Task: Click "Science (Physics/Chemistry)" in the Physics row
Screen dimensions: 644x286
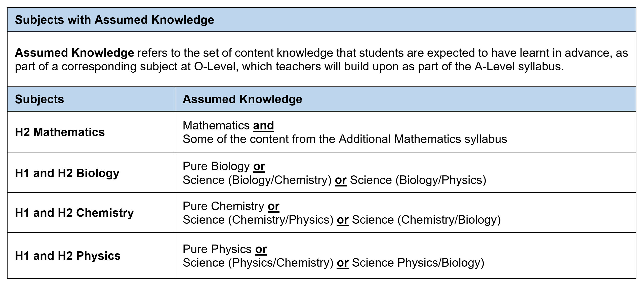Action: [x=258, y=263]
